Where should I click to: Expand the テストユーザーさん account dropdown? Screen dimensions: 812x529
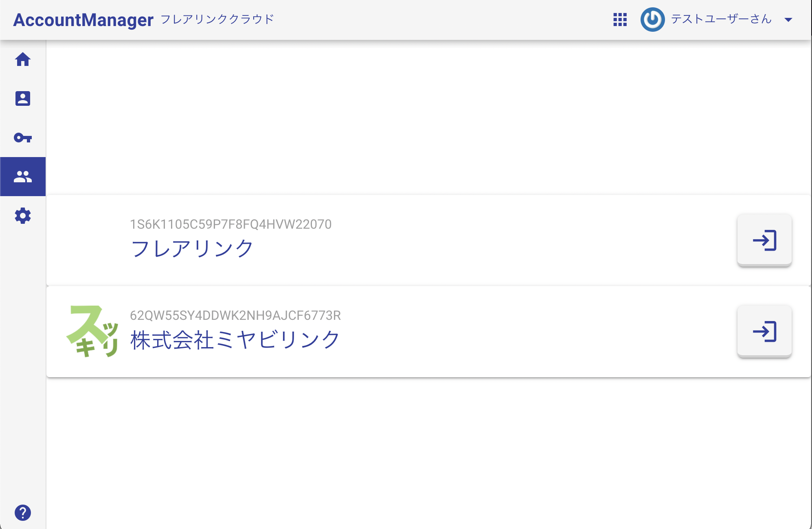tap(789, 20)
